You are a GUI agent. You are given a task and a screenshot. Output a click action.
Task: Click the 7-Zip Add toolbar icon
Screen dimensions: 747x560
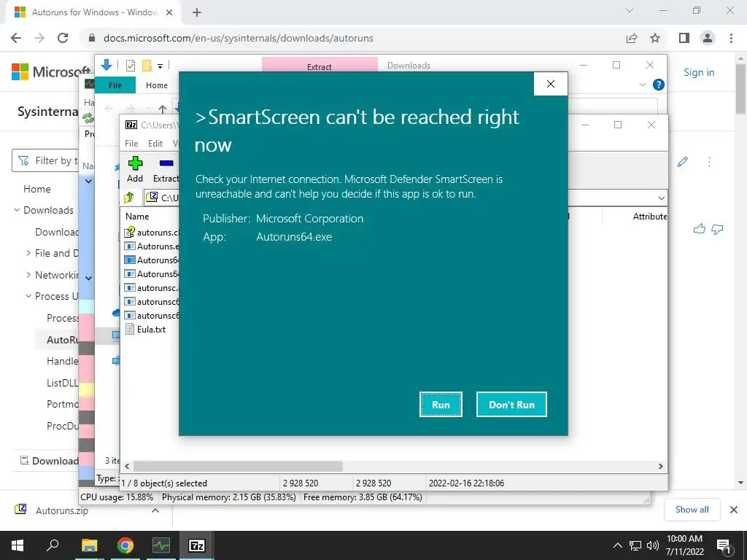135,169
